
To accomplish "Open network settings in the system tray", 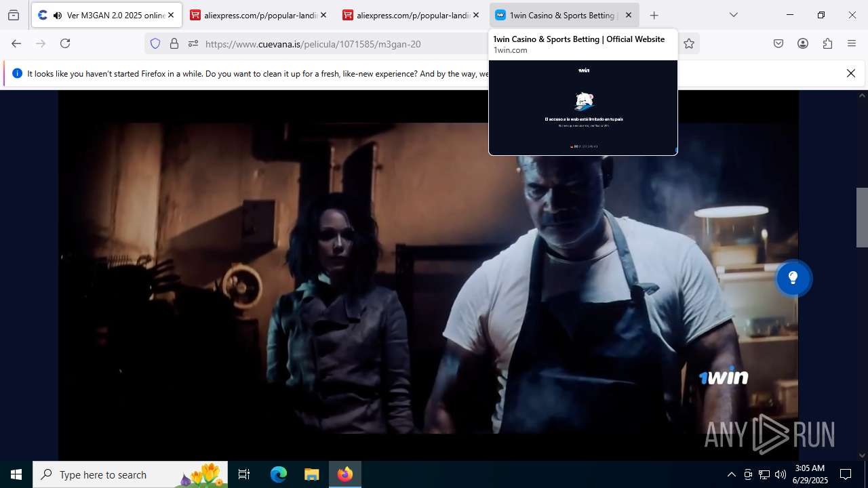I will pos(764,474).
